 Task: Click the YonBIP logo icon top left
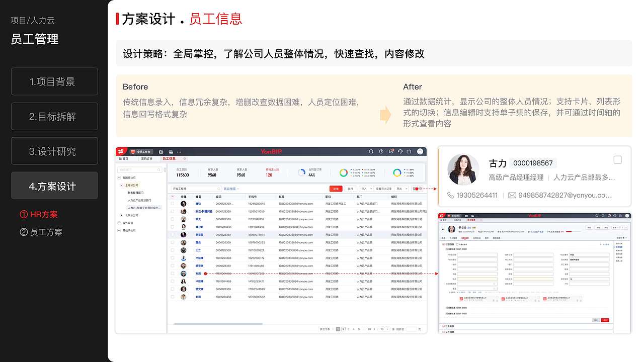click(x=121, y=151)
